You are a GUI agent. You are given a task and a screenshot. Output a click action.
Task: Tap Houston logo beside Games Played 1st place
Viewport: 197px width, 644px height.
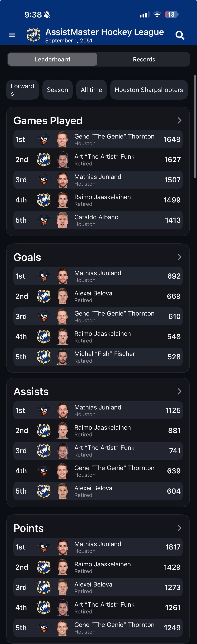tap(44, 139)
